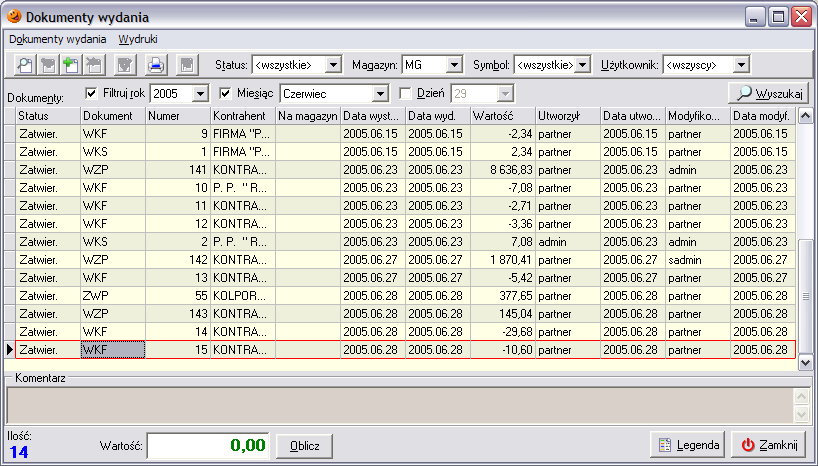Click the greyed delete document toolbar icon
Image resolution: width=818 pixels, height=466 pixels.
(94, 65)
